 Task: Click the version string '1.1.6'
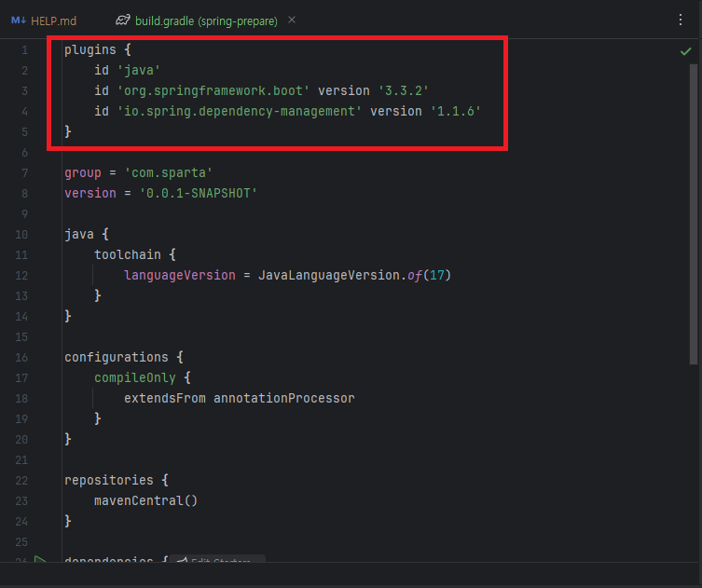[455, 111]
